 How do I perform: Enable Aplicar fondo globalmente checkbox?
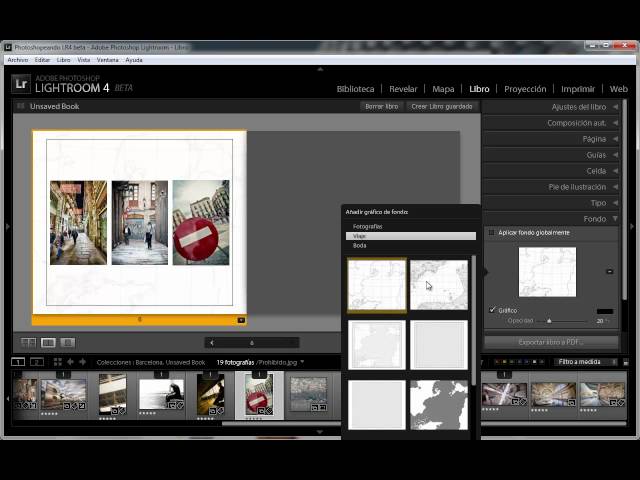(491, 233)
